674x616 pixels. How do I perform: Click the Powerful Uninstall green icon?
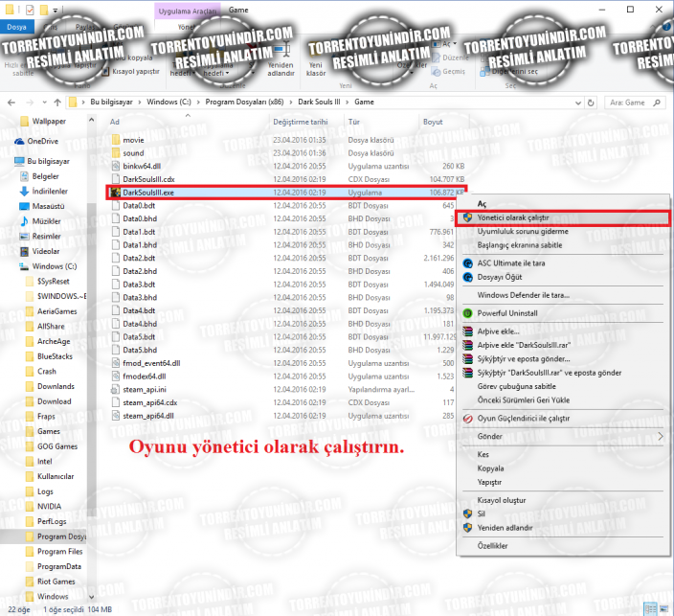(467, 313)
